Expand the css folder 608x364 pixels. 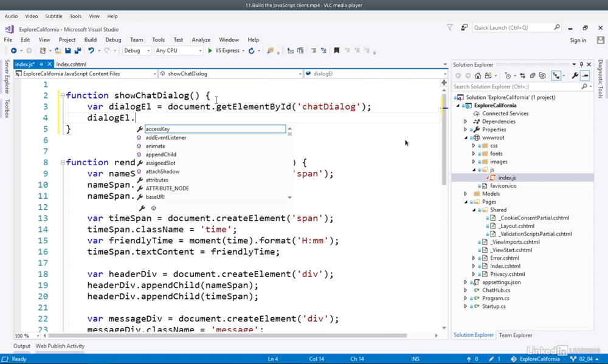474,146
